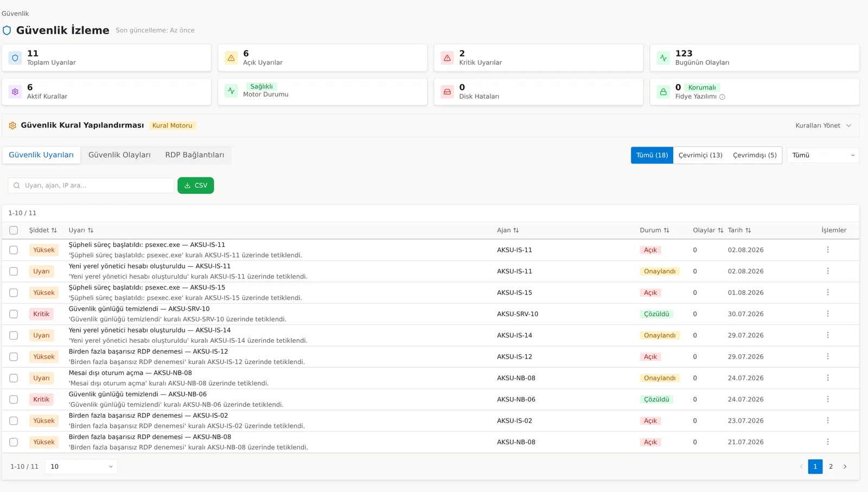Click the red alert icon in Kritik Uyarılar card

[x=447, y=57]
